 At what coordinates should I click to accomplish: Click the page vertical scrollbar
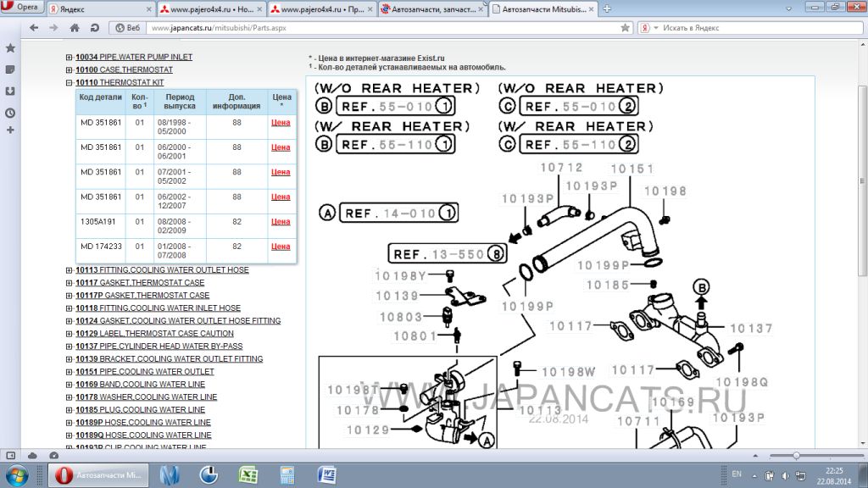(x=862, y=181)
